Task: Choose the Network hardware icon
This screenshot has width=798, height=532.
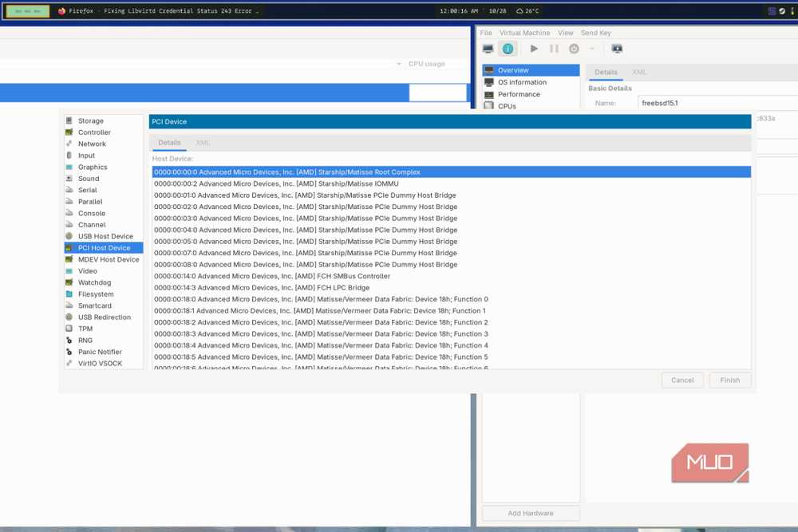Action: (x=69, y=144)
